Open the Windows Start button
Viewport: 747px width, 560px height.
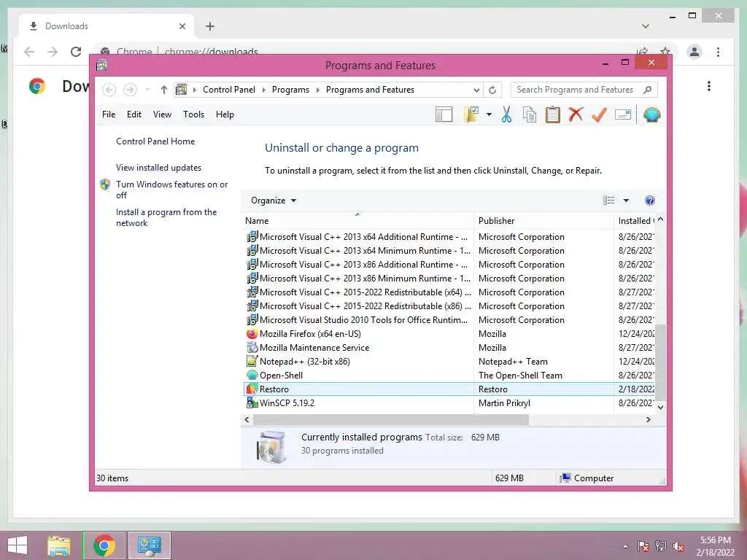[x=18, y=545]
